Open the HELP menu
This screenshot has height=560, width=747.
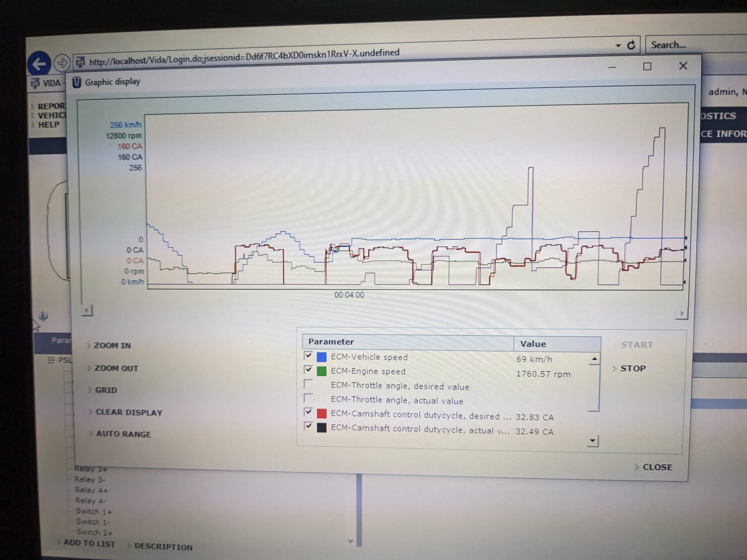(x=49, y=125)
